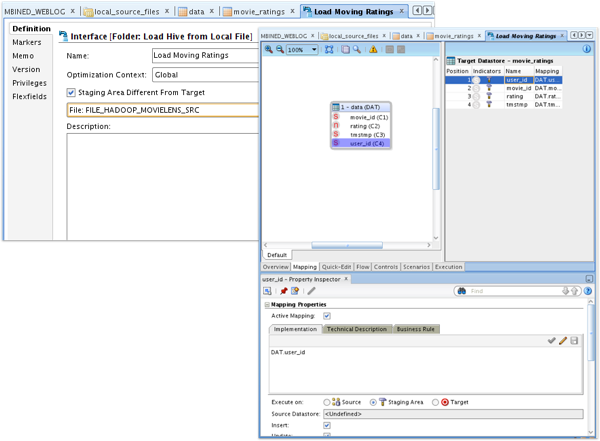Launch expression editor pencil icon
The height and width of the screenshot is (441, 600).
(x=563, y=341)
